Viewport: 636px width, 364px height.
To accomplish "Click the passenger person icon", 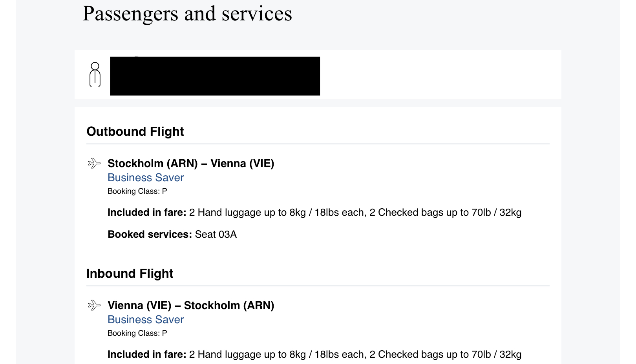I will tap(95, 75).
